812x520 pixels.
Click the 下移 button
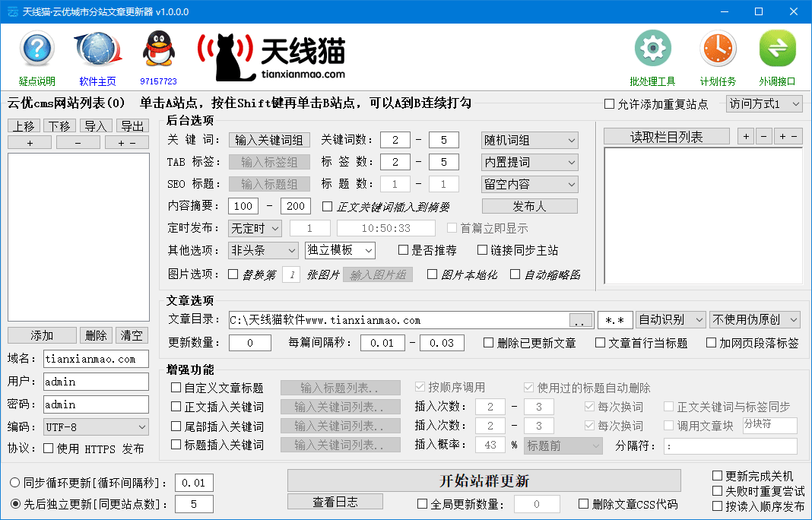tap(60, 126)
